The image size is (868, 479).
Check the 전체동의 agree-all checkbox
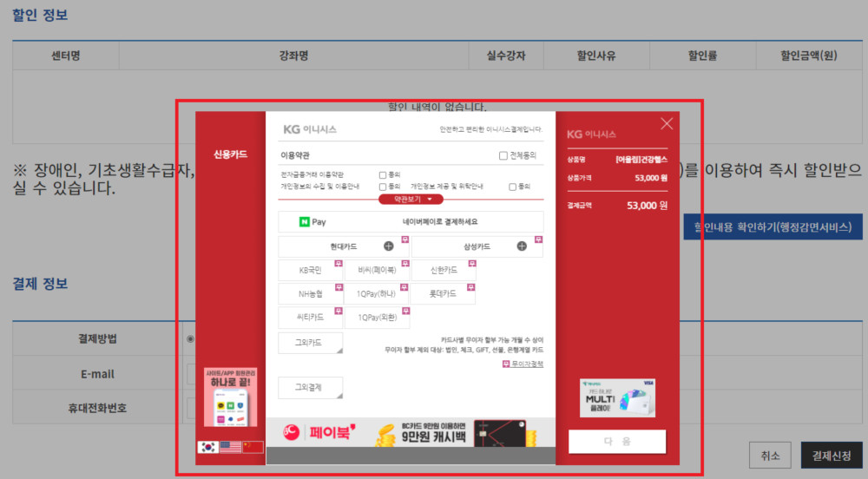click(503, 156)
